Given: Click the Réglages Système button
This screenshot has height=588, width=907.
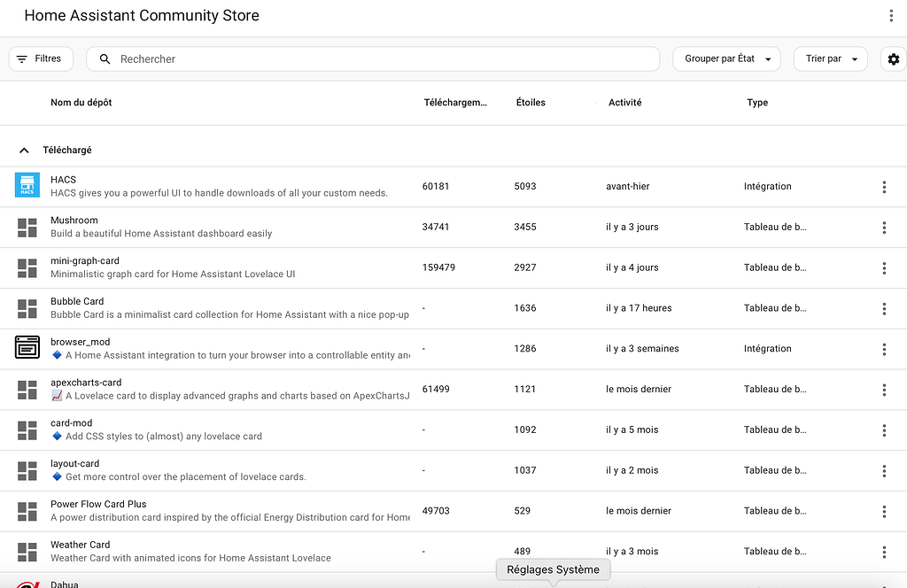Looking at the screenshot, I should (x=553, y=569).
